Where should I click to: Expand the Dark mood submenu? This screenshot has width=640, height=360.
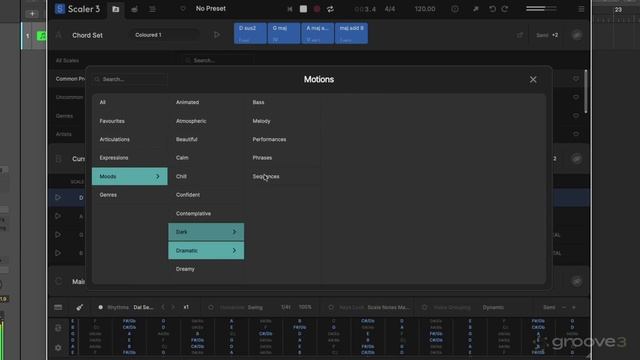coord(206,232)
